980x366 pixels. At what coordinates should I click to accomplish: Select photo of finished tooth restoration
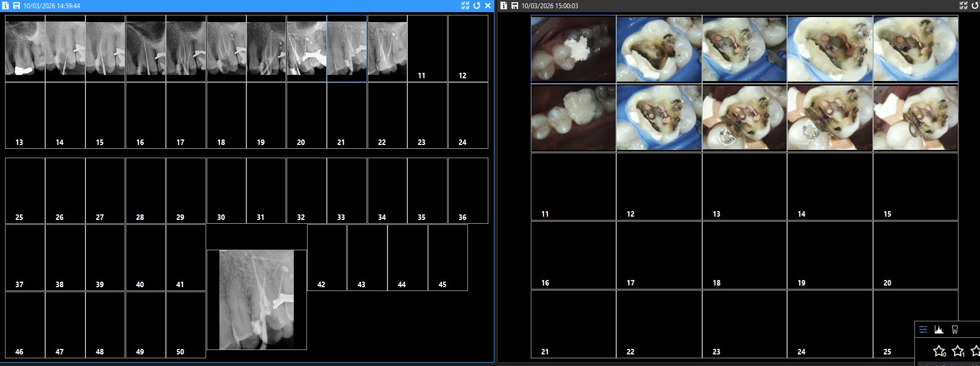click(x=573, y=118)
